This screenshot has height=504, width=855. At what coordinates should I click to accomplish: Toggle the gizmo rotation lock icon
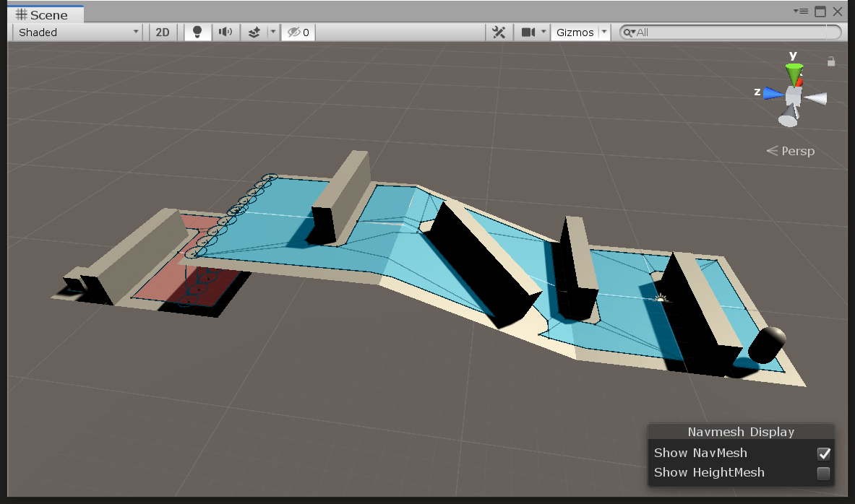[831, 62]
